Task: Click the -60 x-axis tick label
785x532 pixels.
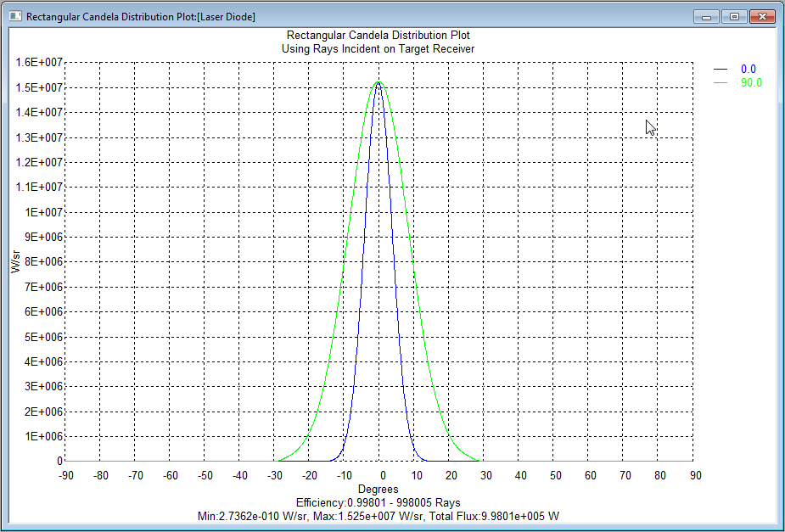Action: coord(171,475)
